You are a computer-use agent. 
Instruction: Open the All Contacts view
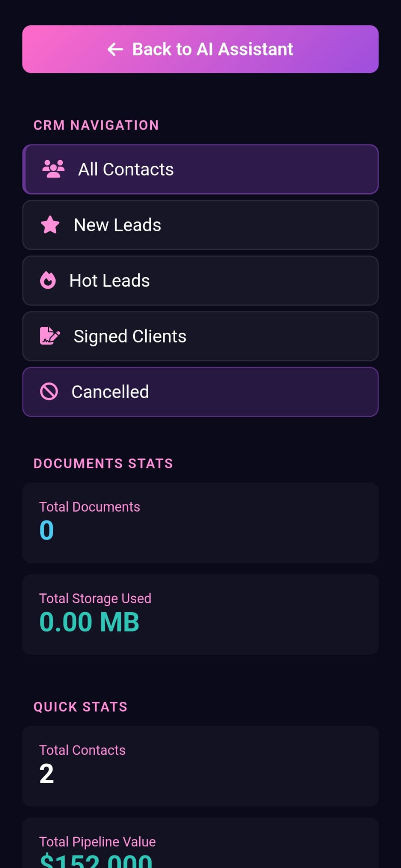pyautogui.click(x=200, y=169)
